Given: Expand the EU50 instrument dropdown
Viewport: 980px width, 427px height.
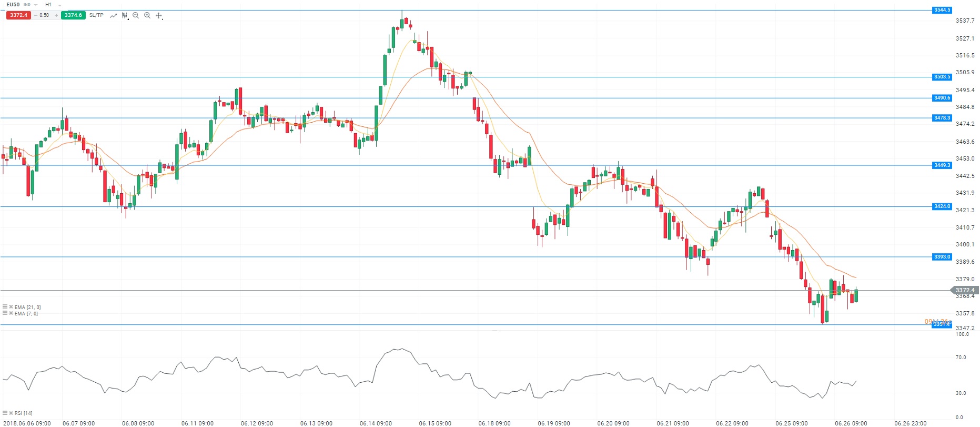Looking at the screenshot, I should (36, 5).
